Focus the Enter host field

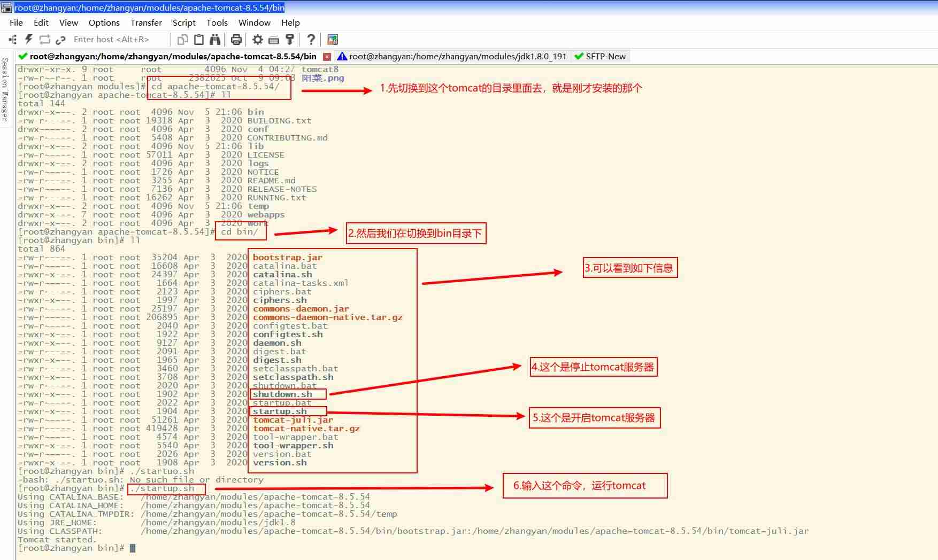(x=120, y=40)
